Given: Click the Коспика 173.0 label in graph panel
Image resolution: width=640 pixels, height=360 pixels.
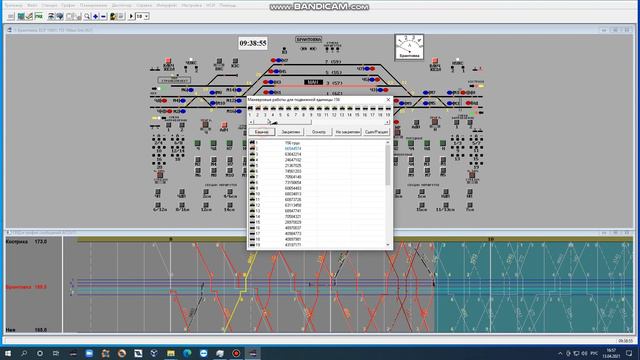Looking at the screenshot, I should point(27,242).
